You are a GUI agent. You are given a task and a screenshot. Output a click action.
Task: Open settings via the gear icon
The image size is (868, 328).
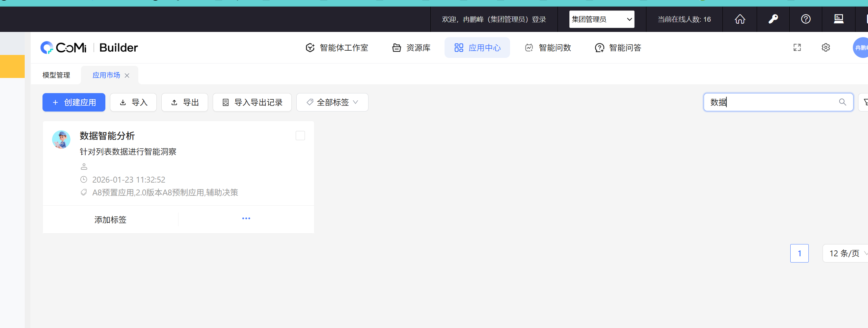pos(826,47)
